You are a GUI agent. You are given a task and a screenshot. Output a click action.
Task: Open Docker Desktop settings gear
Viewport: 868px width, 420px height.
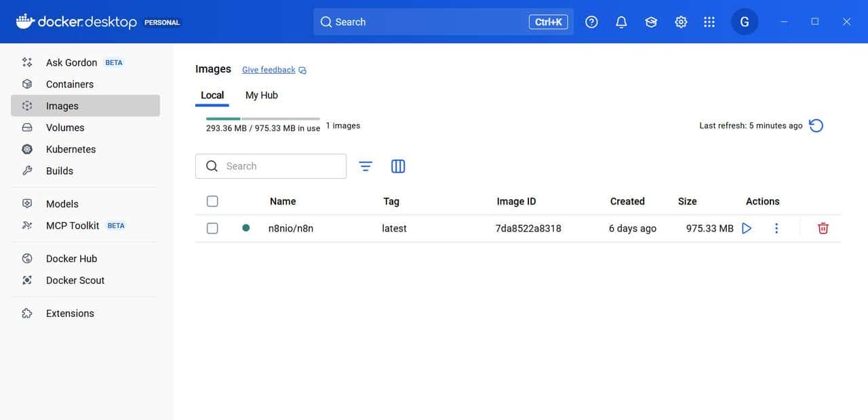click(681, 22)
